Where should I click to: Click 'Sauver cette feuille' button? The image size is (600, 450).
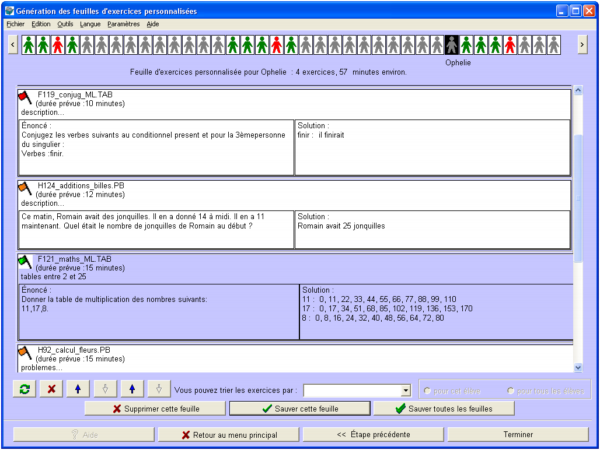click(299, 408)
